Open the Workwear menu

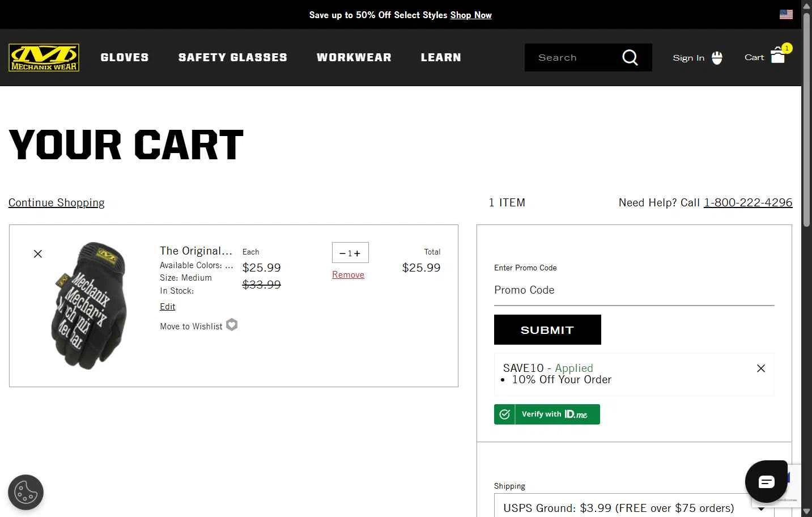click(354, 57)
